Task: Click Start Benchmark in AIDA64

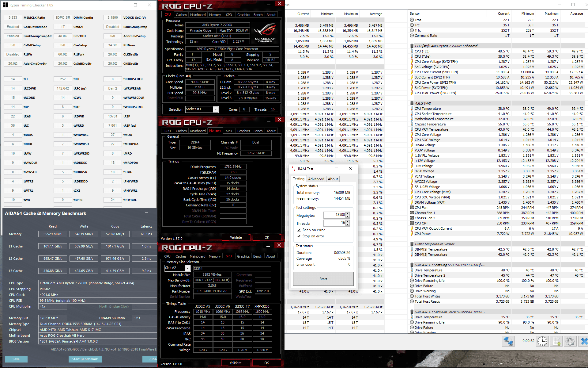Action: point(85,359)
